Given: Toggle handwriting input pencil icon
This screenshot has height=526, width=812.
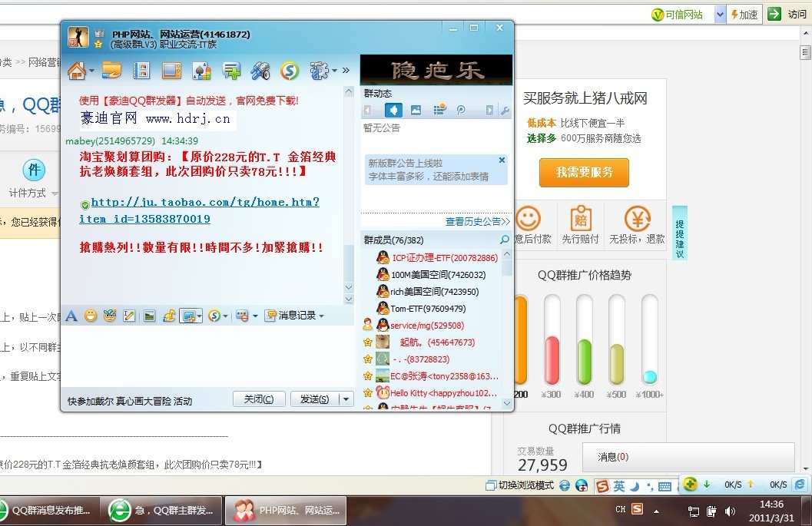Looking at the screenshot, I should pos(129,316).
